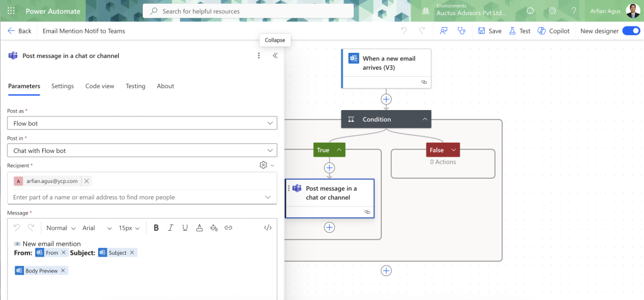
Task: Click the connection link icon on Post message card
Action: pos(367,212)
